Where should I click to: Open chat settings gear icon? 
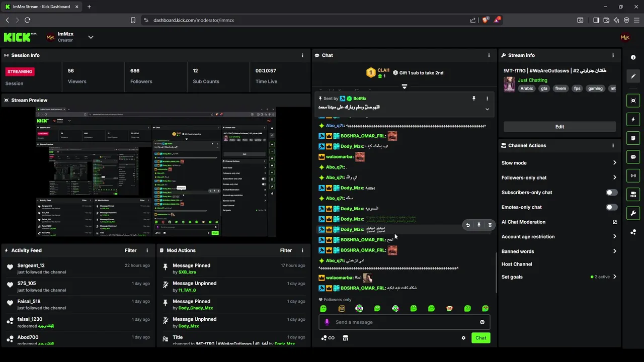pos(463,338)
